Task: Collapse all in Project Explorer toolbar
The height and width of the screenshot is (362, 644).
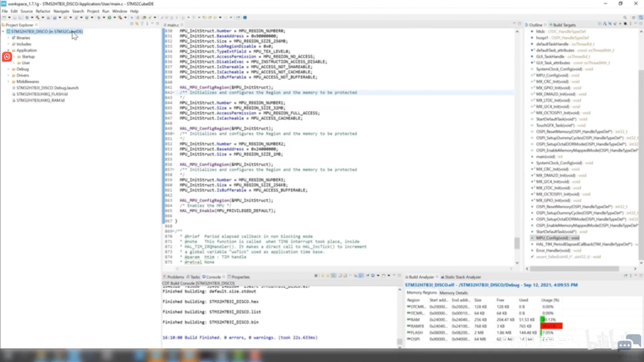Action: pyautogui.click(x=132, y=24)
